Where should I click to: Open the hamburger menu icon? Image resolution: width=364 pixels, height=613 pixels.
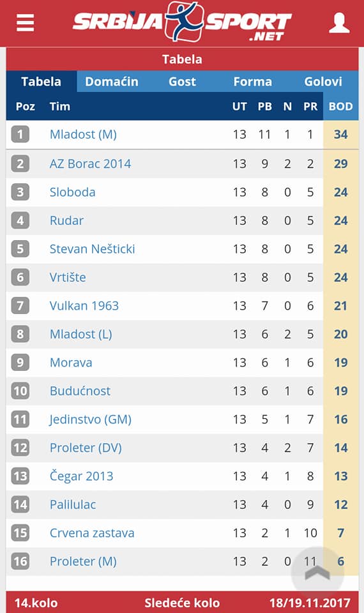coord(26,23)
